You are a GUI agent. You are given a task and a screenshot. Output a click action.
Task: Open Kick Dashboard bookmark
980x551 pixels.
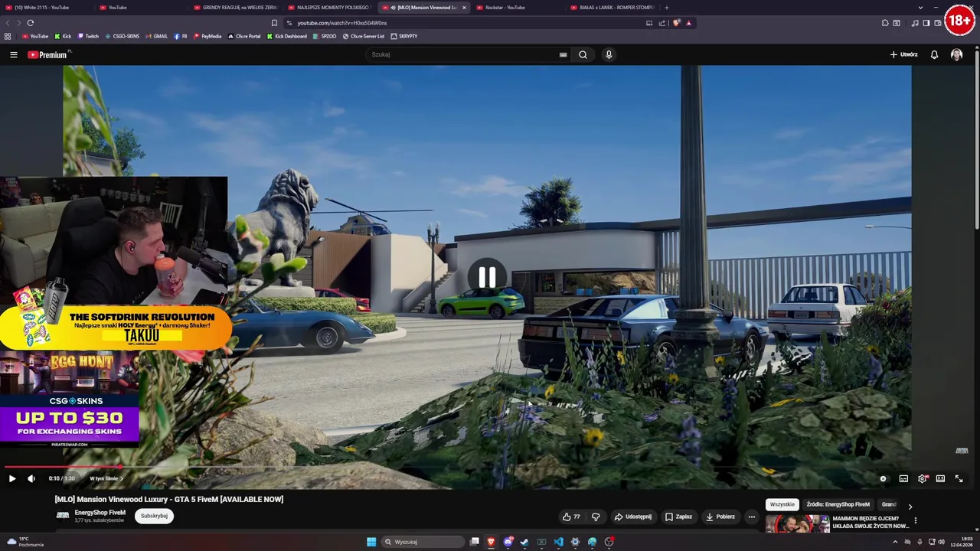click(x=286, y=36)
